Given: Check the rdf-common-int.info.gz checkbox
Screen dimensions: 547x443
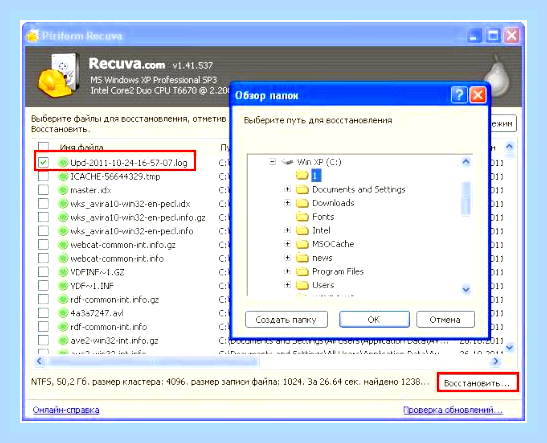Looking at the screenshot, I should pyautogui.click(x=43, y=300).
